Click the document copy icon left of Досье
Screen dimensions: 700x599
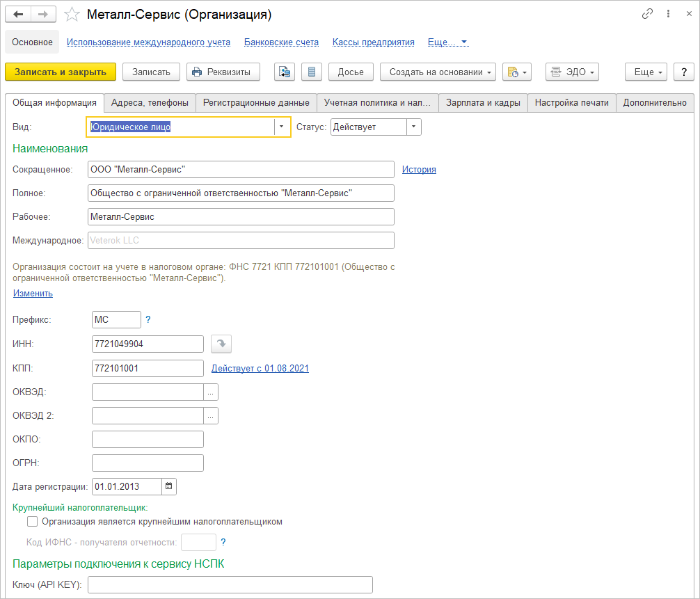(285, 72)
